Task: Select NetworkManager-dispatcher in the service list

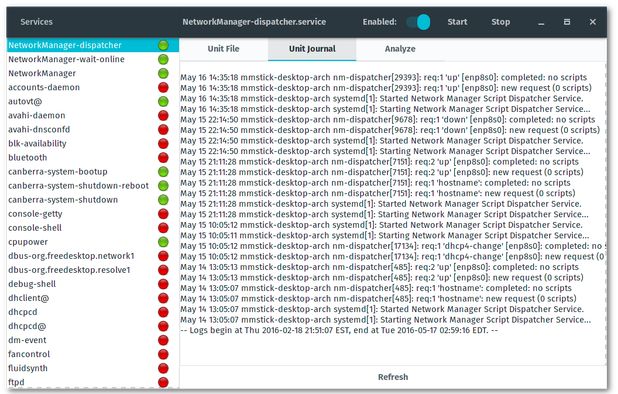Action: point(93,45)
